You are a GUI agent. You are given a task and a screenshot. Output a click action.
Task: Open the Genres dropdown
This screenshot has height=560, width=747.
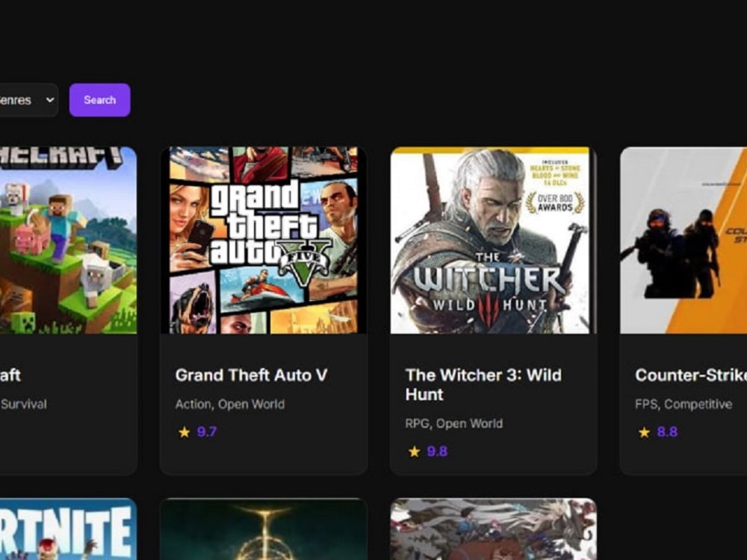pos(28,100)
